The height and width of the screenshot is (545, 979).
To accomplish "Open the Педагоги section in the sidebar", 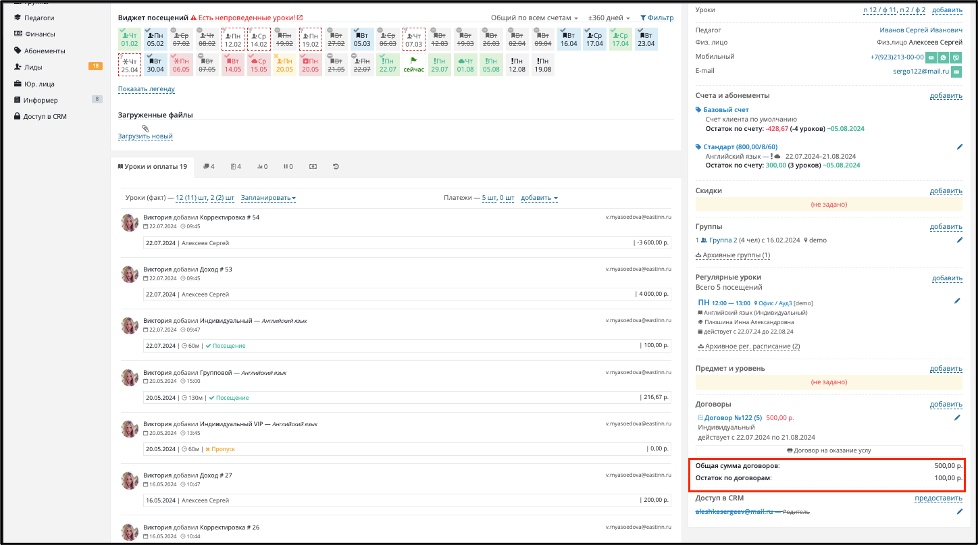I will pos(39,17).
